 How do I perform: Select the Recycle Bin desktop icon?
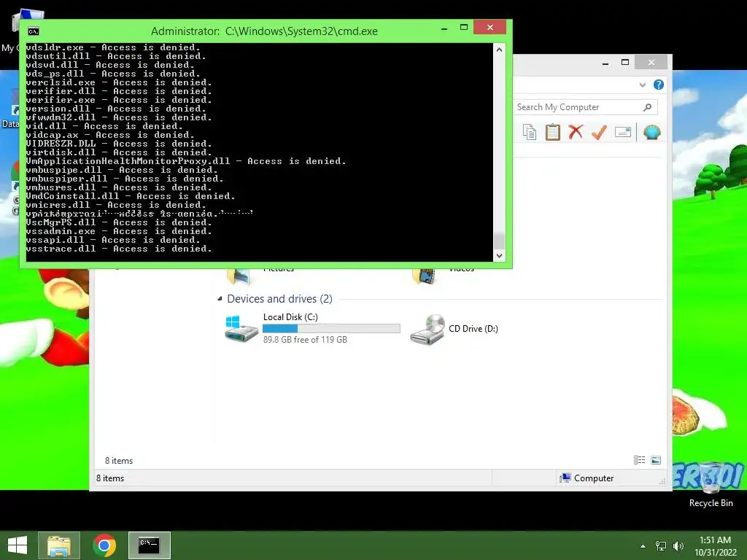[x=711, y=485]
